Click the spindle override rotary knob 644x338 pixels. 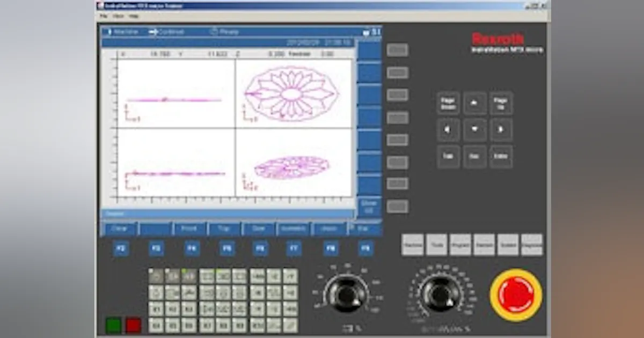point(441,295)
